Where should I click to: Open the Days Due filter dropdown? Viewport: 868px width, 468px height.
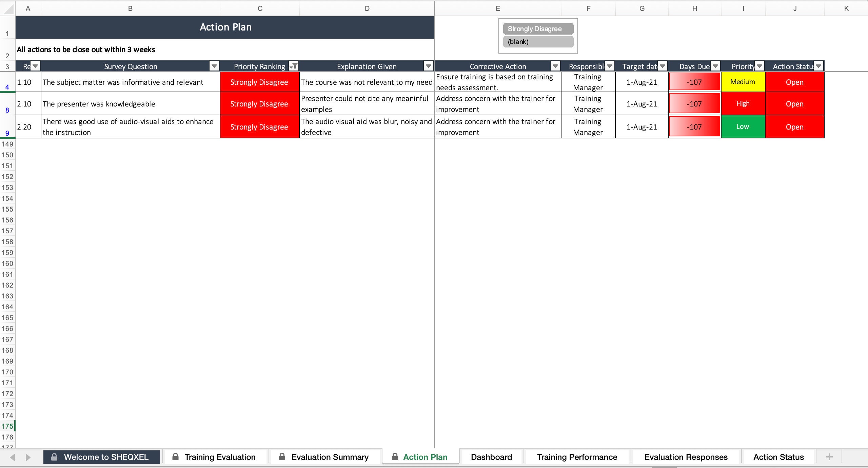tap(715, 66)
